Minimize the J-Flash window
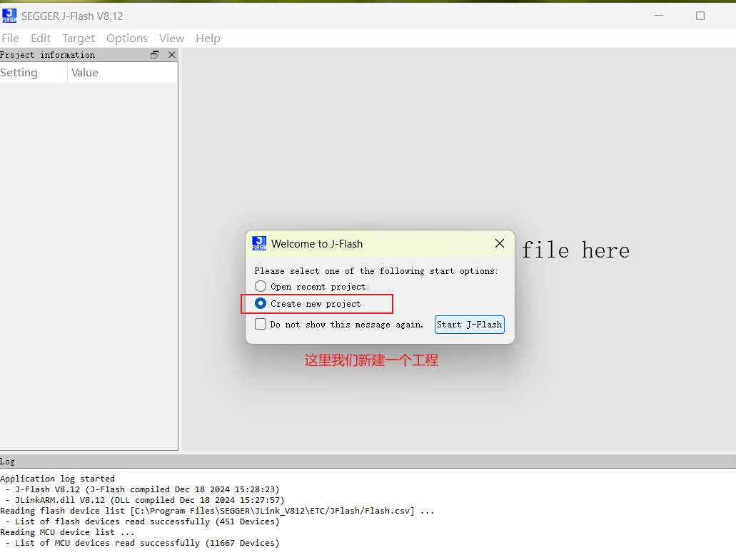The height and width of the screenshot is (560, 736). [x=659, y=16]
